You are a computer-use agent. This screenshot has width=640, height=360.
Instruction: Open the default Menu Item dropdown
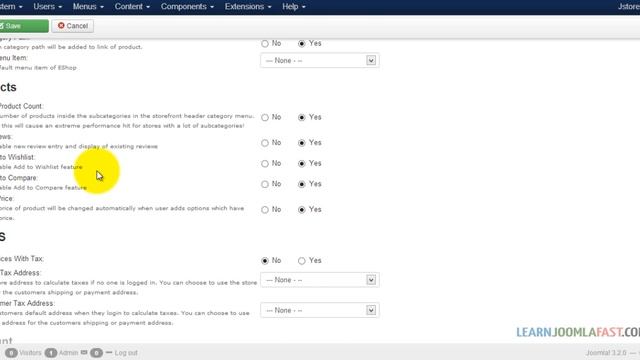320,60
